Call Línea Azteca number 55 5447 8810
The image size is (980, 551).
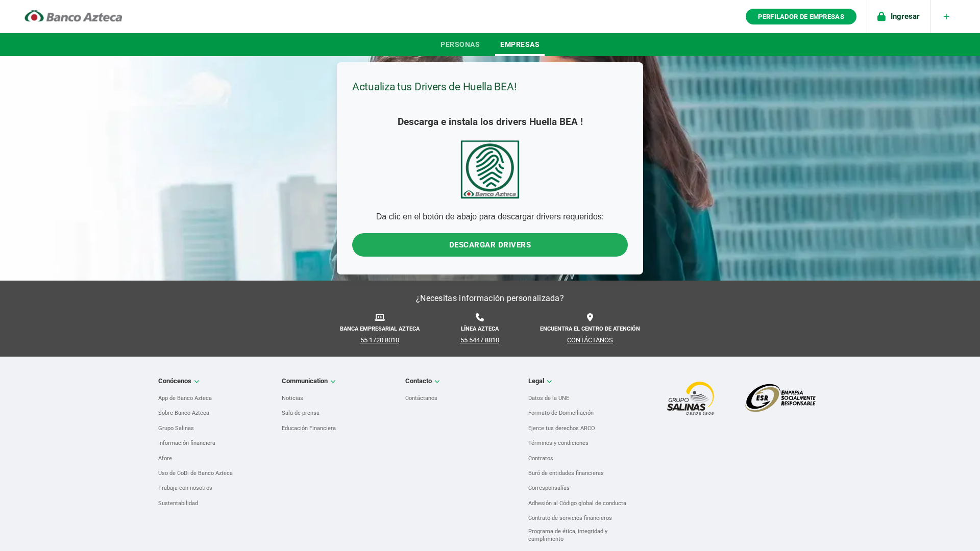tap(480, 340)
